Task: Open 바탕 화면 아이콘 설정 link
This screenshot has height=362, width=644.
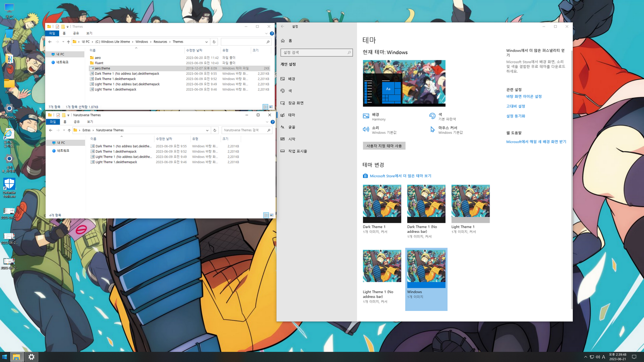Action: click(x=524, y=96)
